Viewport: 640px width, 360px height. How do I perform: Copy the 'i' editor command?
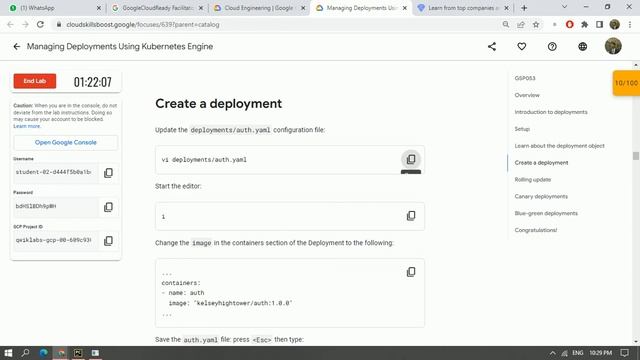click(x=411, y=216)
